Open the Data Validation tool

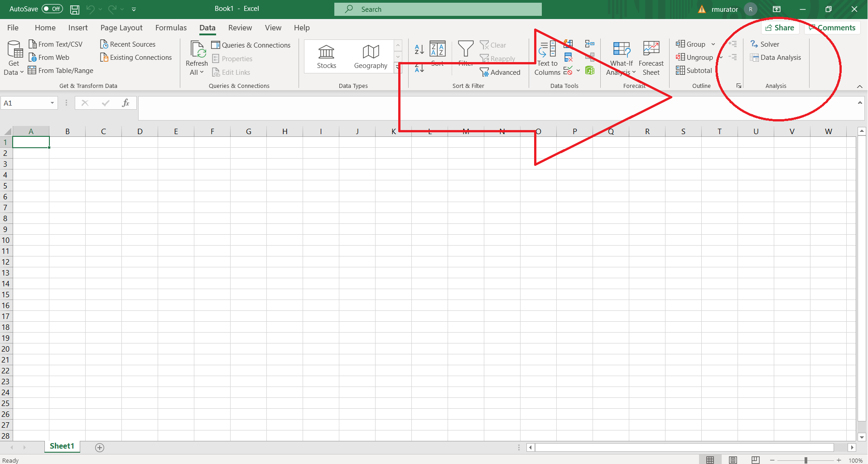pos(568,71)
